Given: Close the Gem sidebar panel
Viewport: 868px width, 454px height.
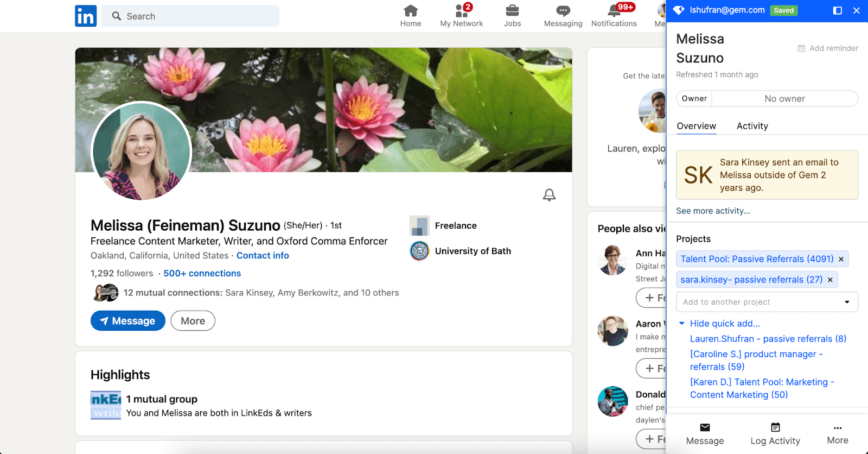Looking at the screenshot, I should pyautogui.click(x=857, y=10).
